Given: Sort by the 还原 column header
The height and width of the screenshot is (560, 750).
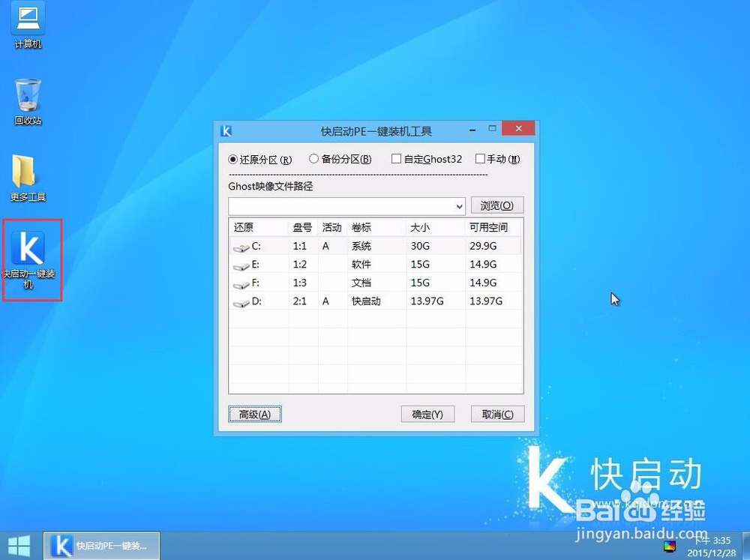Looking at the screenshot, I should click(259, 228).
